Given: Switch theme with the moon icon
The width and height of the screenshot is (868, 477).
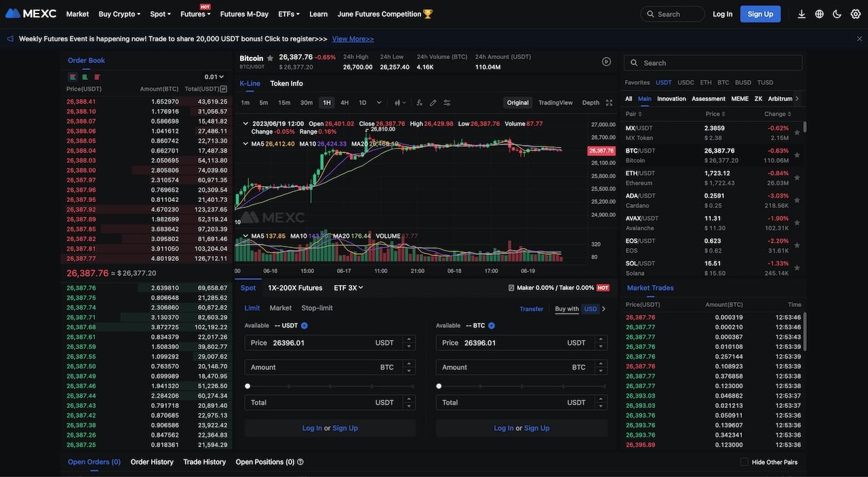Looking at the screenshot, I should (x=837, y=14).
